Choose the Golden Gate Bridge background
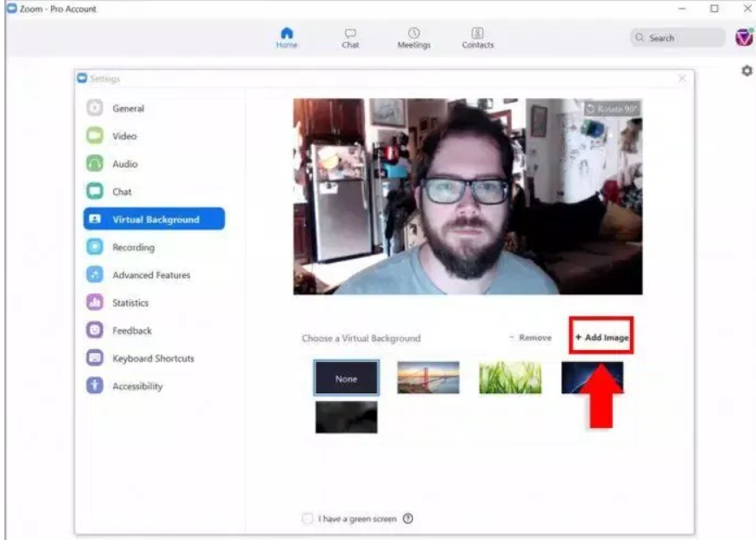Viewport: 756px width, 540px height. (428, 378)
